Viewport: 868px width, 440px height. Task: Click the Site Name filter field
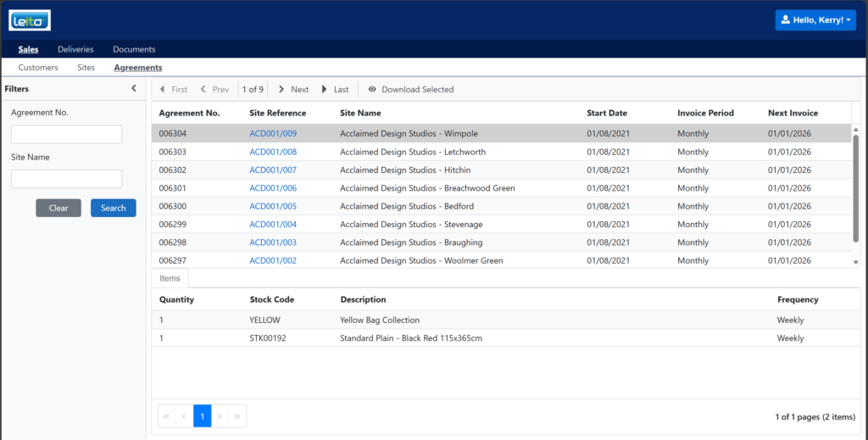pos(66,179)
